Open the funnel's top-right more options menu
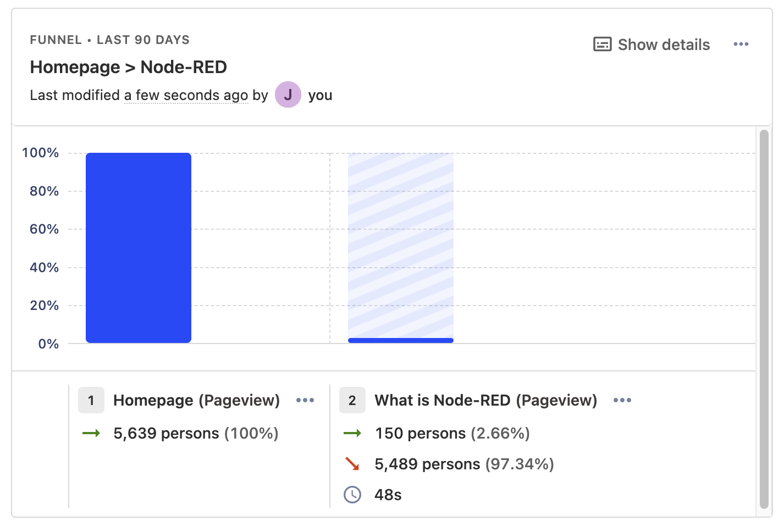Image resolution: width=784 pixels, height=532 pixels. click(741, 44)
